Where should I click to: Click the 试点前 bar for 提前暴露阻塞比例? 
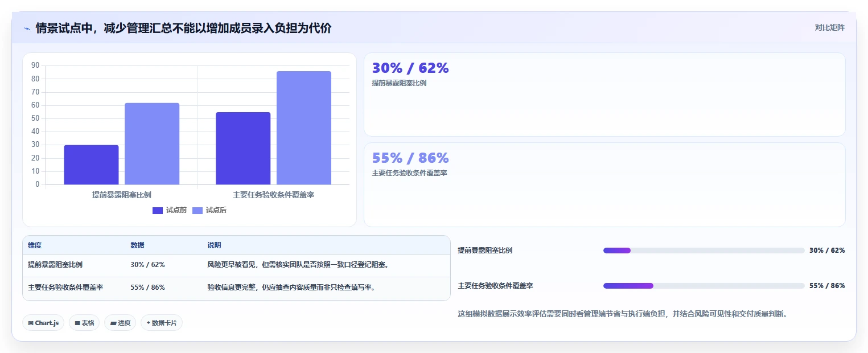(x=91, y=165)
